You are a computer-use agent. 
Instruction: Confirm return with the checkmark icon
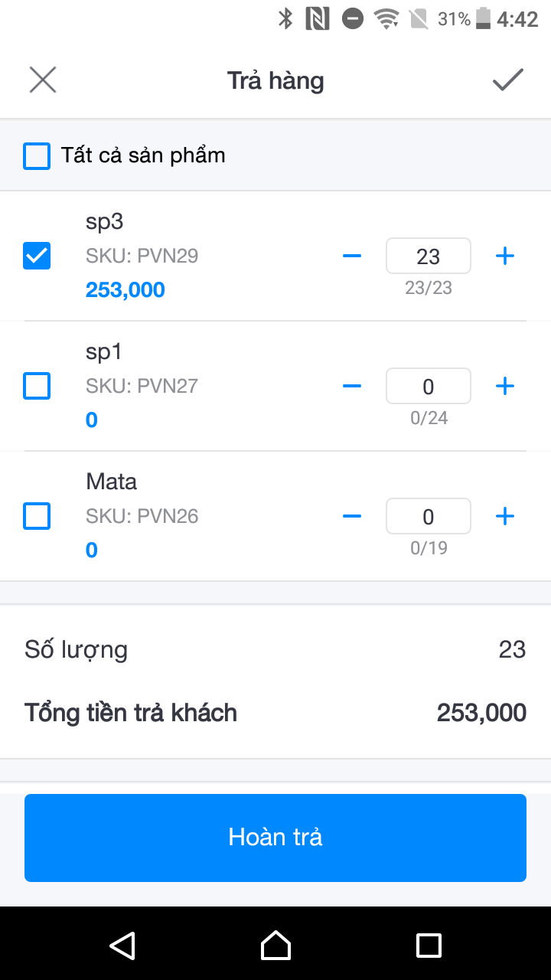(x=507, y=80)
